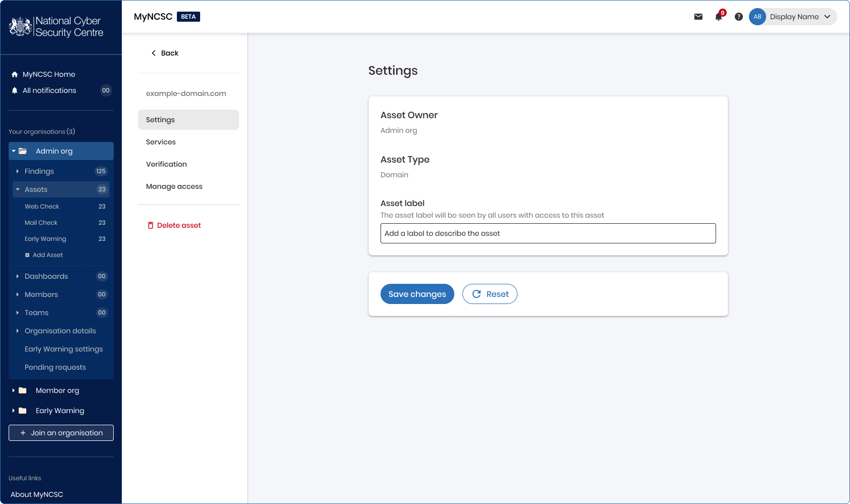
Task: Click the plus icon next to Add Asset
Action: 27,255
